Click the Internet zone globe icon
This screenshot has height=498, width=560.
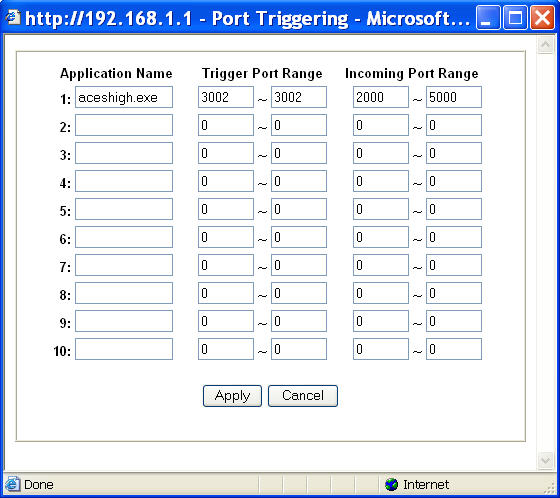click(x=391, y=484)
